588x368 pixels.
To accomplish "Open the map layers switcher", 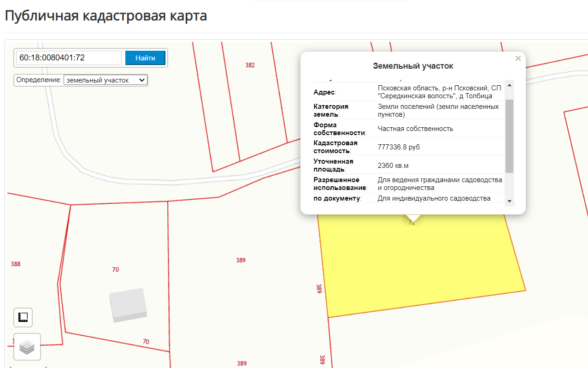I will 27,347.
